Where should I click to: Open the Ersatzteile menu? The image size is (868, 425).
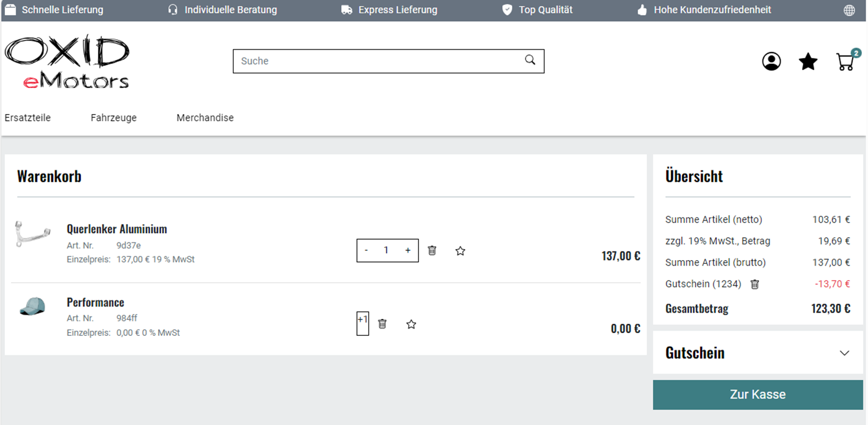coord(28,118)
